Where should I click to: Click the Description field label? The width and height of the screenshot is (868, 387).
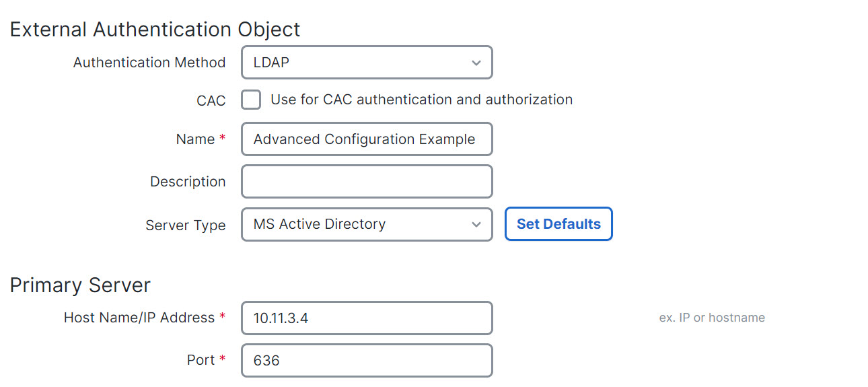(188, 182)
